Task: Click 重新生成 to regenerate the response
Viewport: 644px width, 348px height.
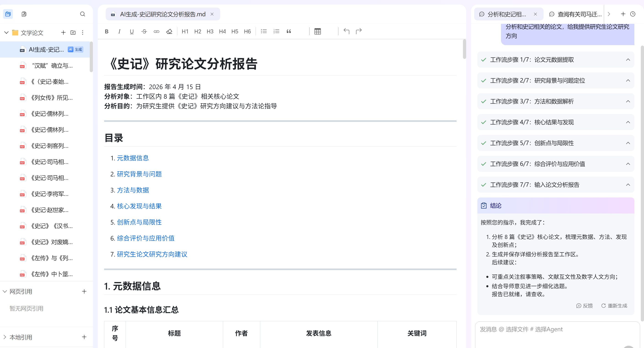Action: point(614,305)
